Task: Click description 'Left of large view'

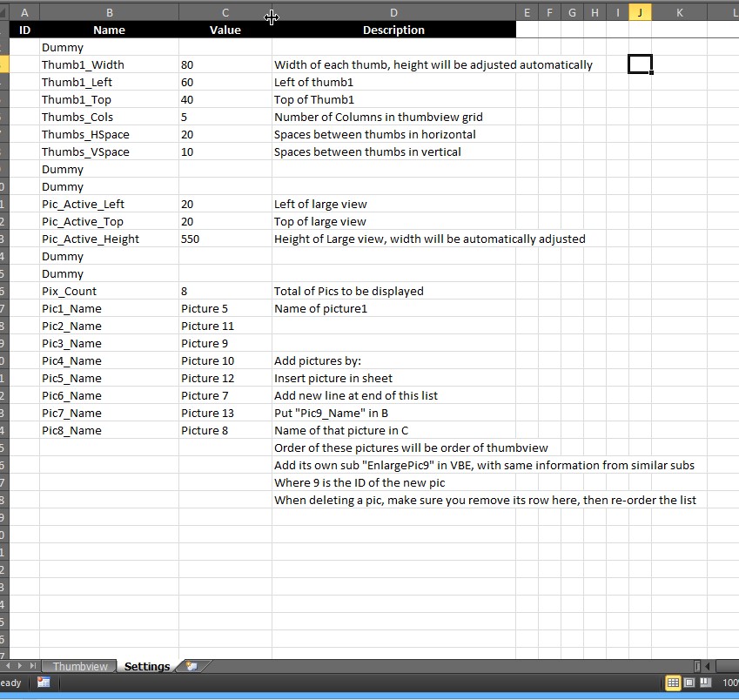Action: tap(320, 204)
